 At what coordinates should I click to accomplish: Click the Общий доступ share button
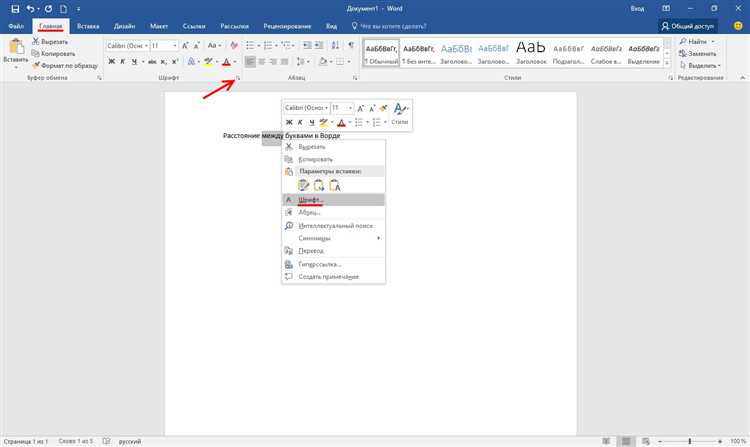click(688, 26)
